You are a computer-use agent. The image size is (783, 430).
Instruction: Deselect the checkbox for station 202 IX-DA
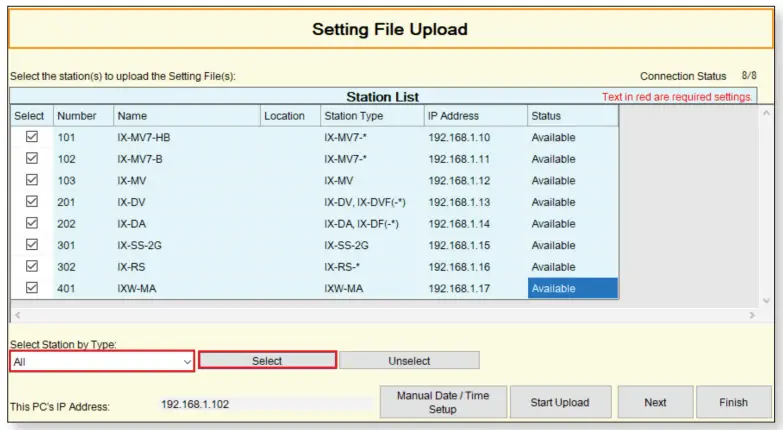coord(32,223)
